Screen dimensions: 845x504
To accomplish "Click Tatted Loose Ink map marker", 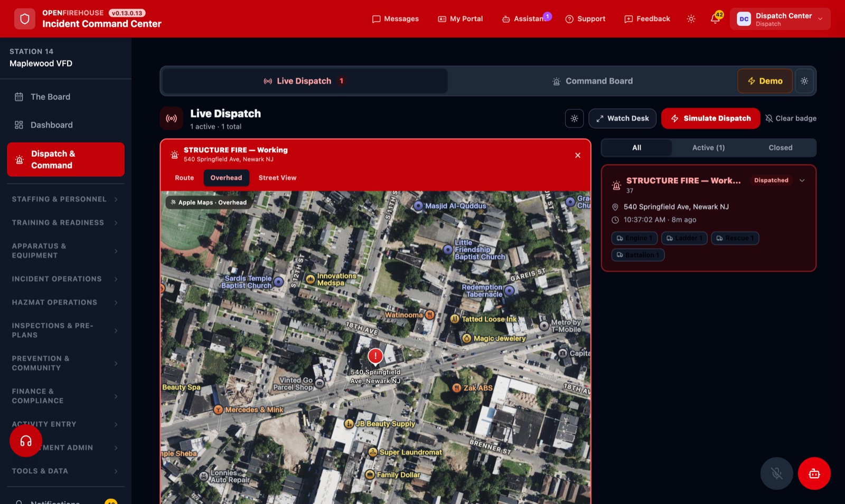I will tap(455, 319).
